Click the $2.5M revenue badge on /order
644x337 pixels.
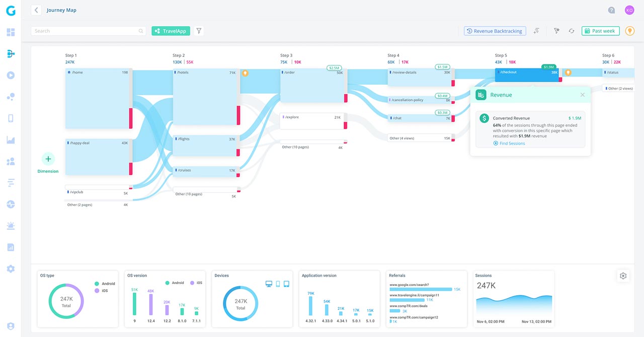pyautogui.click(x=334, y=68)
